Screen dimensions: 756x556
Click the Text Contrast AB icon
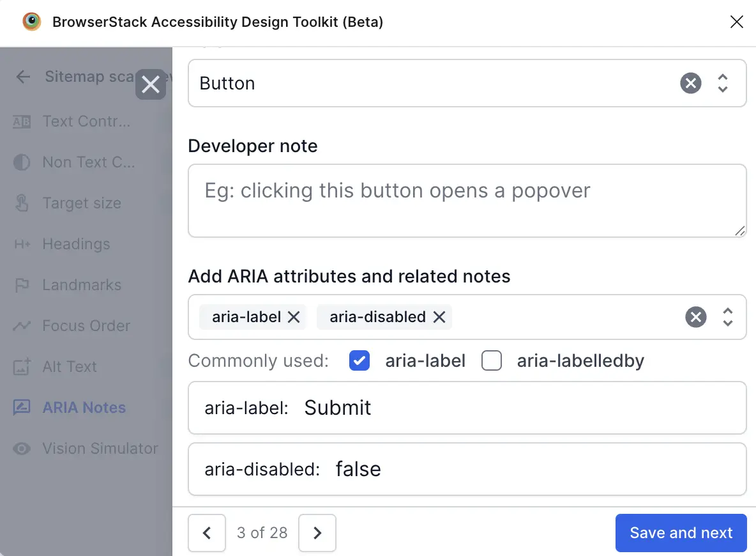[x=22, y=121]
